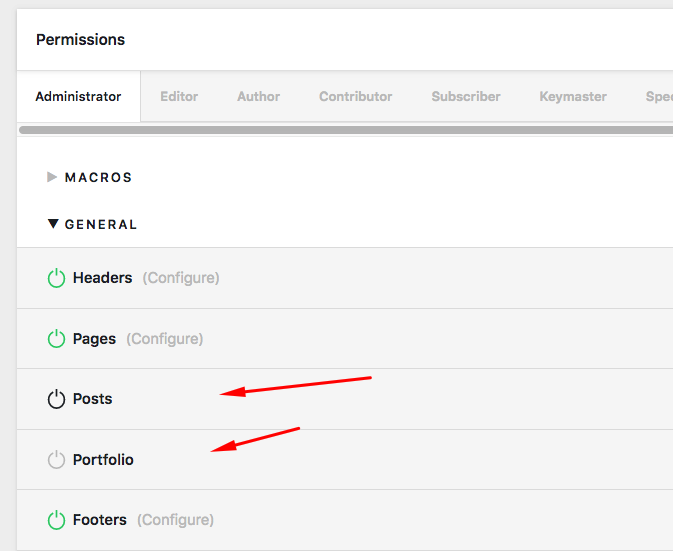This screenshot has width=673, height=551.
Task: Switch to the Subscriber tab
Action: coord(466,97)
